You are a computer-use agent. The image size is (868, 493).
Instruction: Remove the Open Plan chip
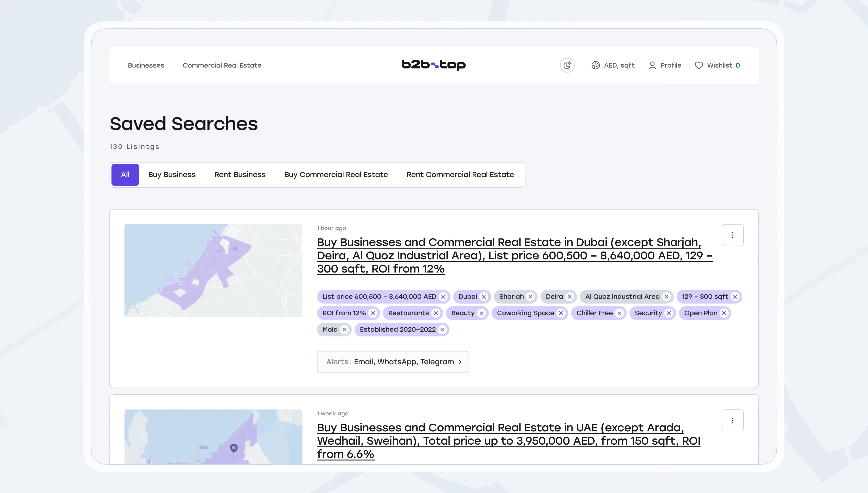point(724,313)
